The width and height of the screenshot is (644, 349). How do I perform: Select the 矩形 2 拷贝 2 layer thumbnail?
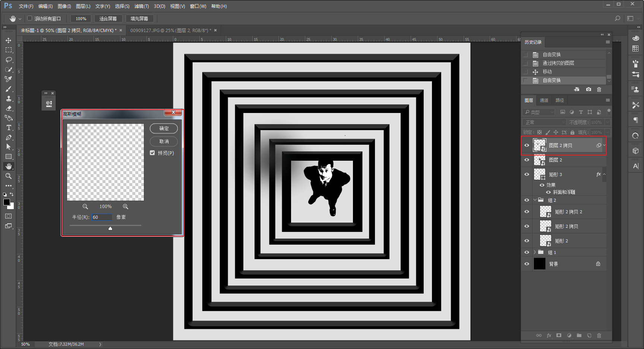[546, 212]
